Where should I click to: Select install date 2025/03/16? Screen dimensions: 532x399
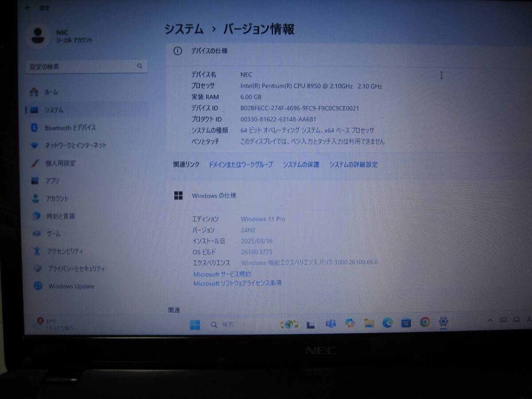pos(257,241)
